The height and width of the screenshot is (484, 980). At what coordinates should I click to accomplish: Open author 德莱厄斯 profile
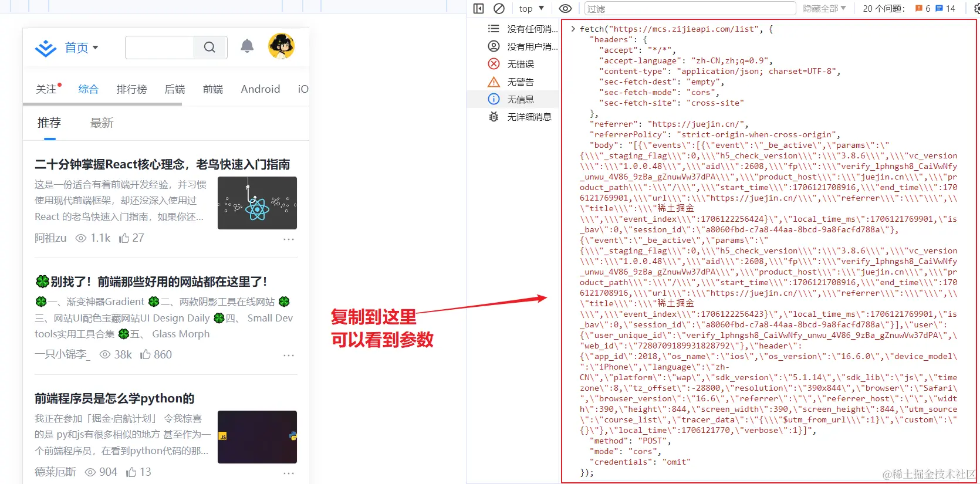(x=55, y=472)
